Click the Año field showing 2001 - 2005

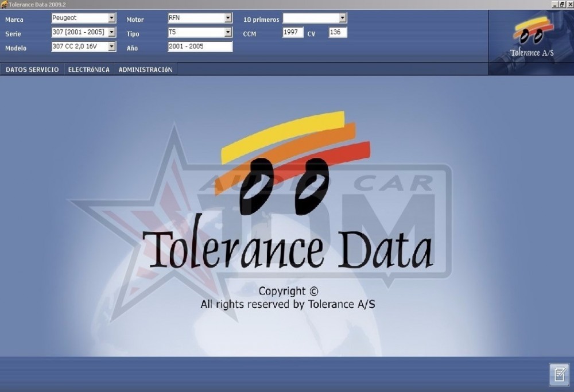200,46
